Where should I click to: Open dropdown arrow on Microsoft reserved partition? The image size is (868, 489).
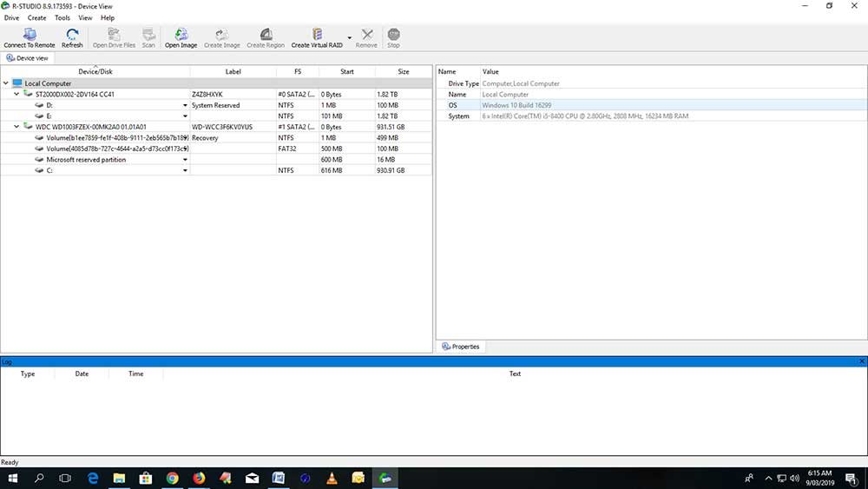(x=185, y=160)
